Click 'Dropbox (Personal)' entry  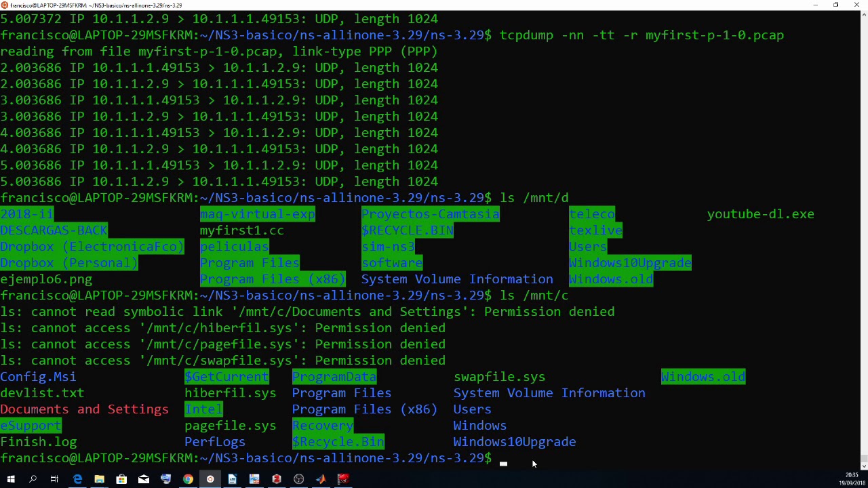(x=69, y=263)
